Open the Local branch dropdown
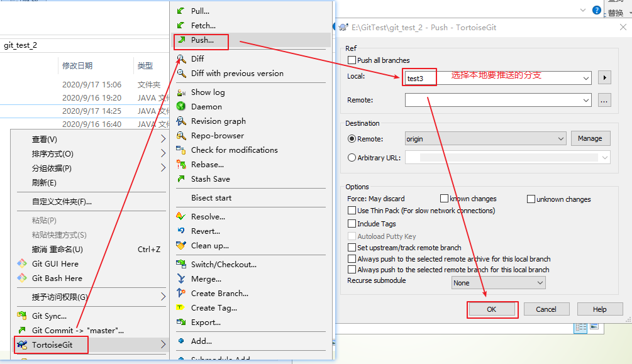632x364 pixels. pyautogui.click(x=585, y=78)
